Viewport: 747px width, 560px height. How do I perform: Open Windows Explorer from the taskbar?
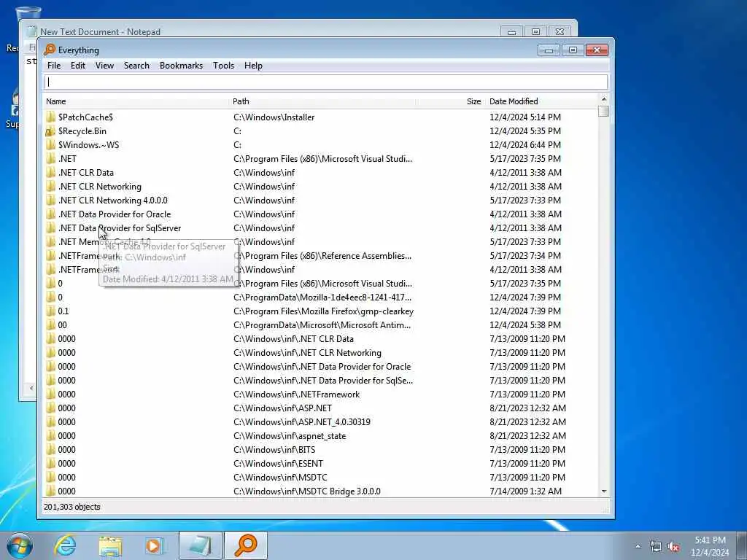111,545
